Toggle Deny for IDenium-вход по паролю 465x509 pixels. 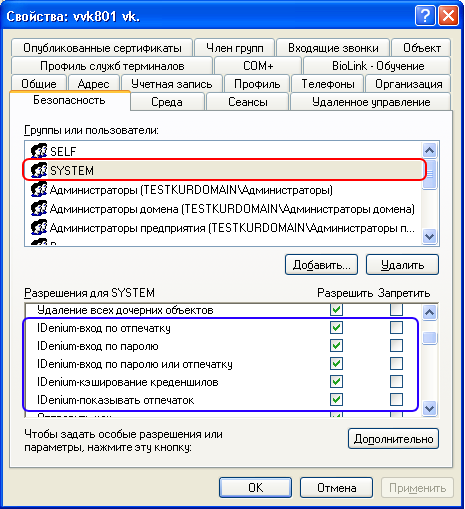click(396, 345)
